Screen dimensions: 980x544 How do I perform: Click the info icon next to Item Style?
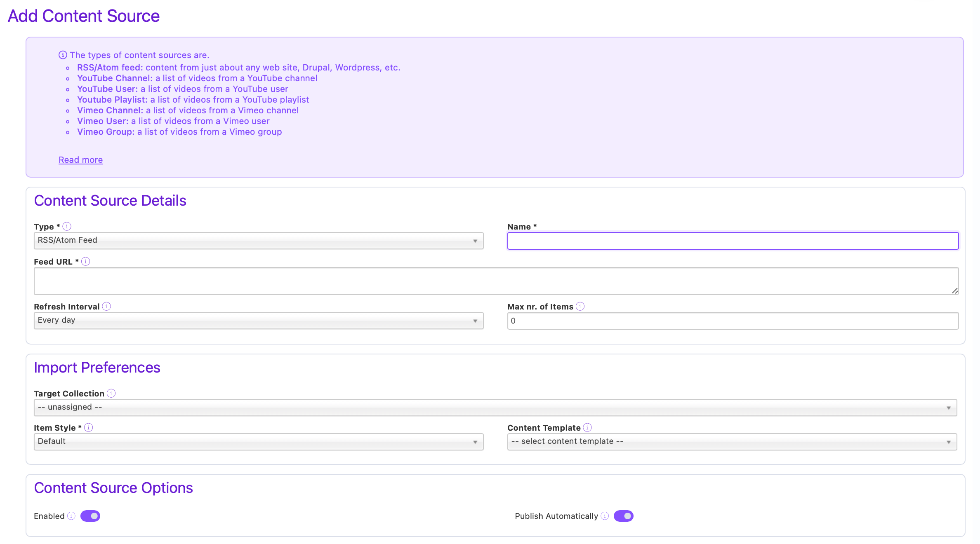pyautogui.click(x=88, y=427)
